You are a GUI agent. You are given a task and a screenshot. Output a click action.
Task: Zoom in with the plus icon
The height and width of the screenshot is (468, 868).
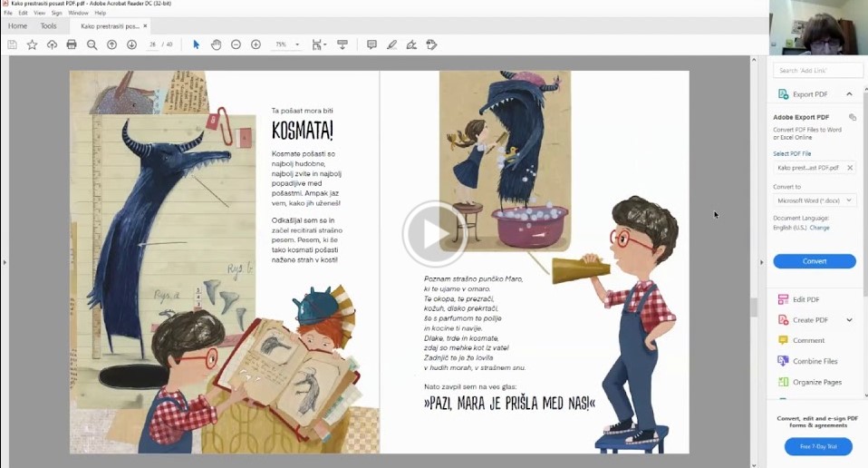point(256,44)
